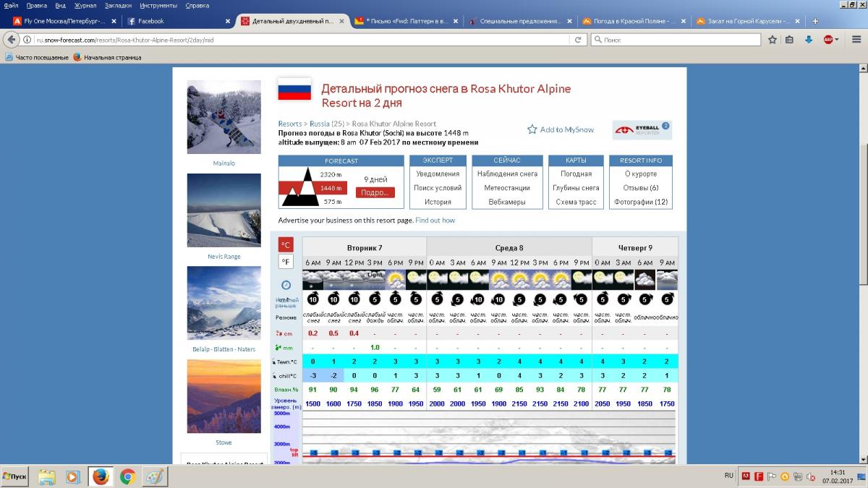868x488 pixels.
Task: Click the Thursday 6 AM cloudy weather icon
Action: (644, 279)
